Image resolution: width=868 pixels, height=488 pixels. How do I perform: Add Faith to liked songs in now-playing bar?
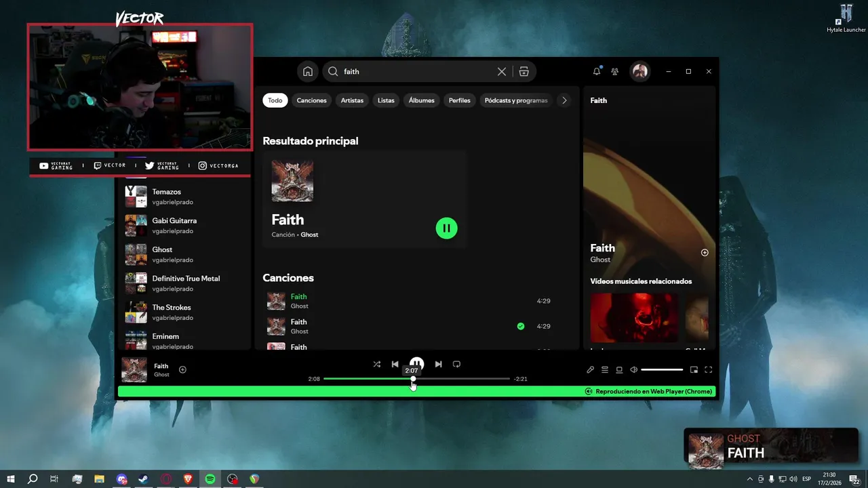[182, 369]
